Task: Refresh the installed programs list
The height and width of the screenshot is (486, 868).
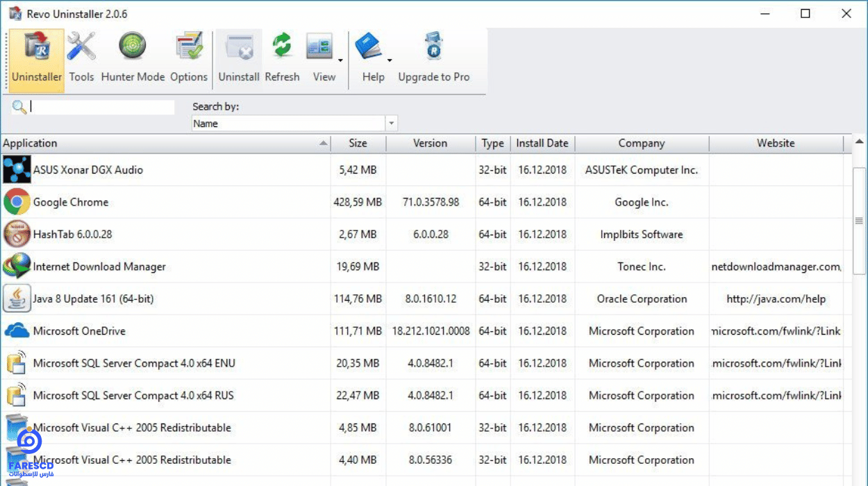Action: (282, 58)
